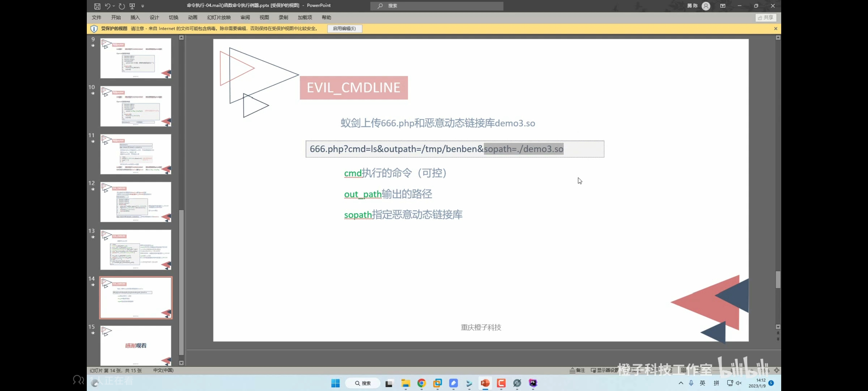Start the slideshow from the status bar

pyautogui.click(x=697, y=370)
